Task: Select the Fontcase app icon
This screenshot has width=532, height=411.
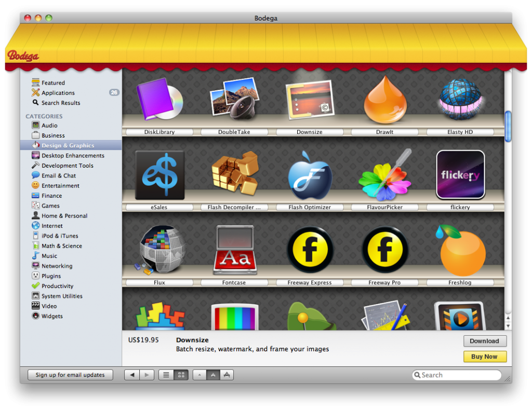Action: pos(235,250)
